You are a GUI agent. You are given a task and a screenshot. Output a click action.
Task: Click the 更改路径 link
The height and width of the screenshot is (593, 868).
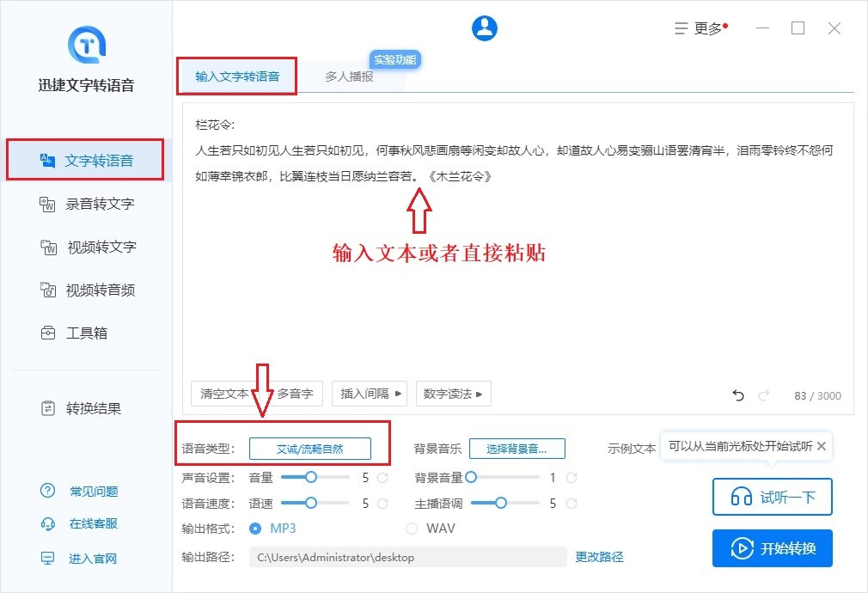pyautogui.click(x=599, y=557)
